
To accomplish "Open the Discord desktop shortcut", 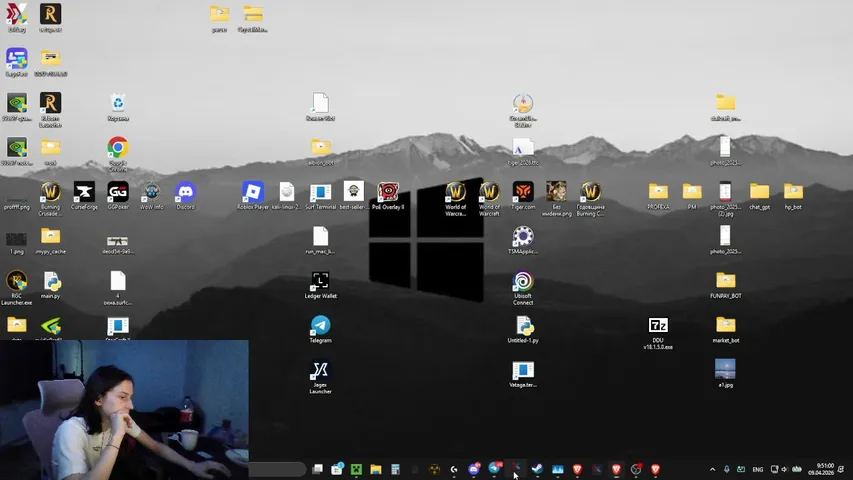I will [x=186, y=196].
